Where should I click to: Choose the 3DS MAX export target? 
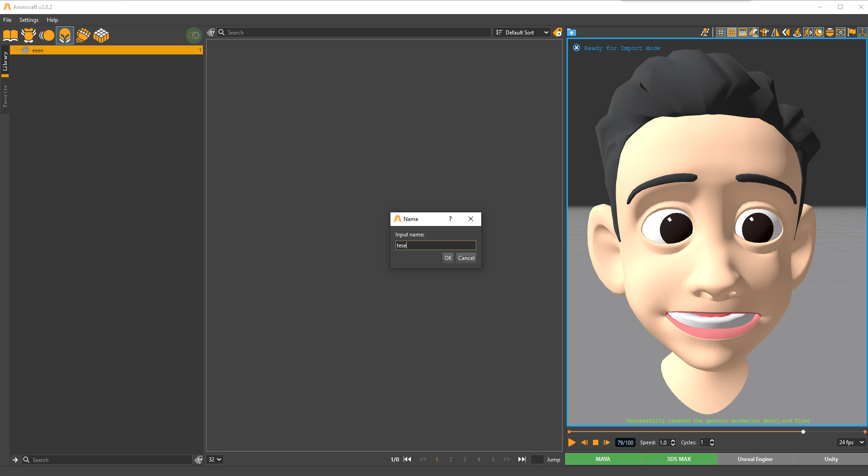(679, 459)
